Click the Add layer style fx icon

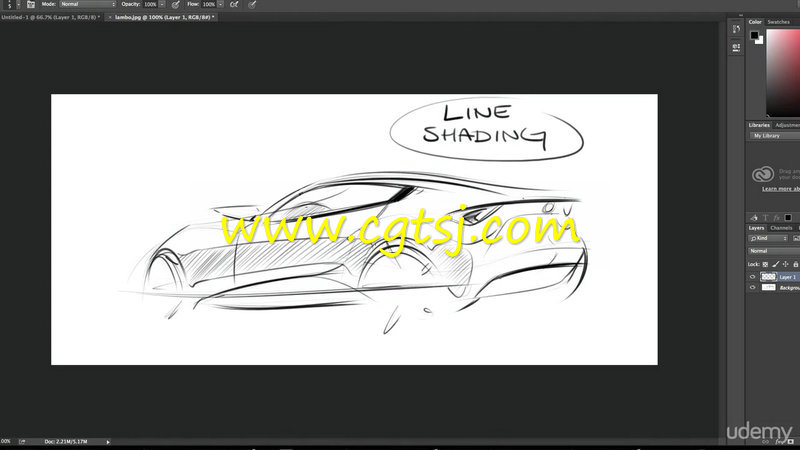(x=777, y=218)
